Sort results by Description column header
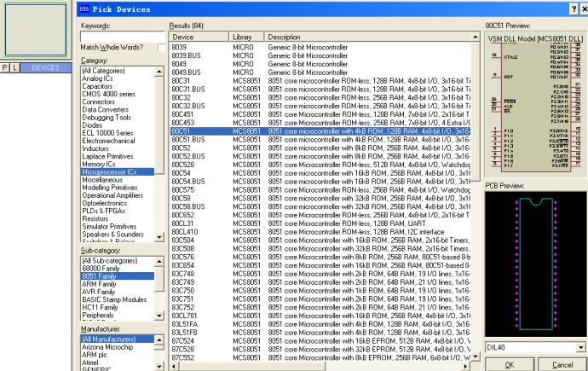Screen dimensions: 588x371 (x=367, y=37)
